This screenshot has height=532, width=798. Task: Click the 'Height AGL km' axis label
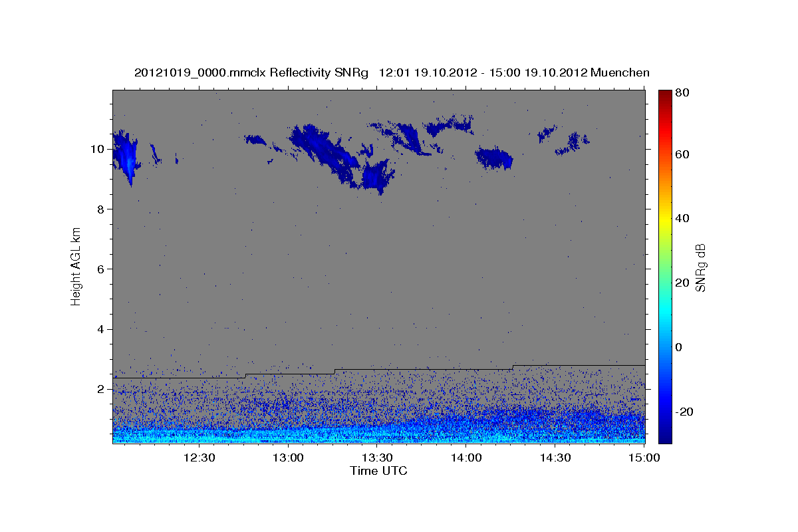click(76, 265)
